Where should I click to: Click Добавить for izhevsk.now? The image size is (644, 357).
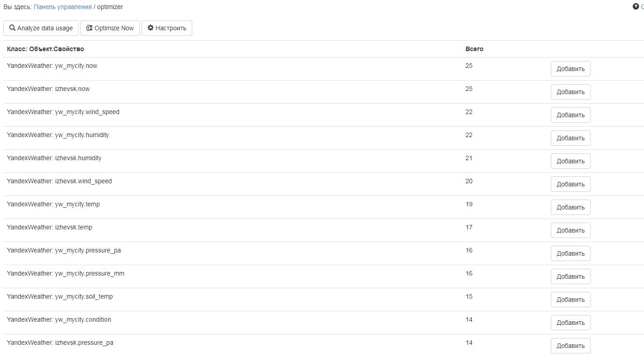570,92
